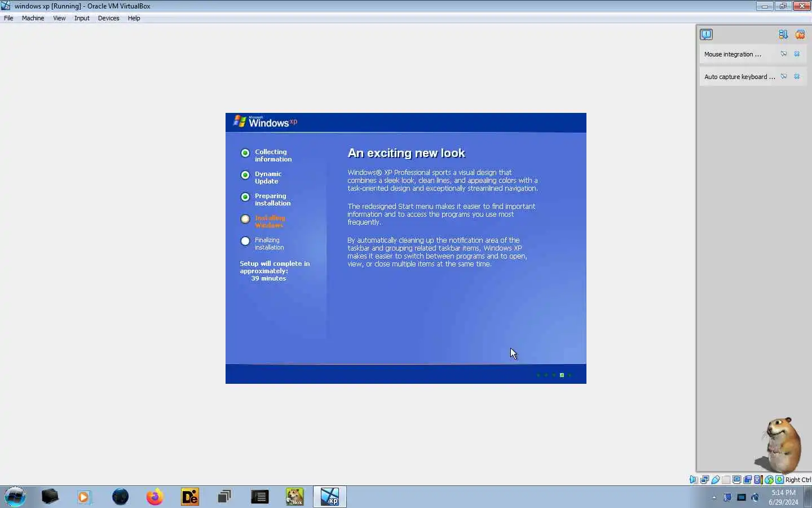Select the Auto capture keyboard notification text
Image resolution: width=812 pixels, height=508 pixels.
(x=739, y=77)
